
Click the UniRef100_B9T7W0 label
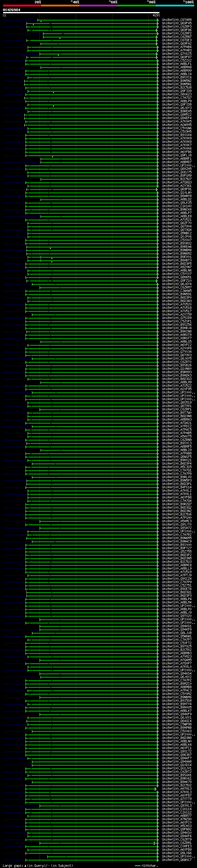point(176,413)
